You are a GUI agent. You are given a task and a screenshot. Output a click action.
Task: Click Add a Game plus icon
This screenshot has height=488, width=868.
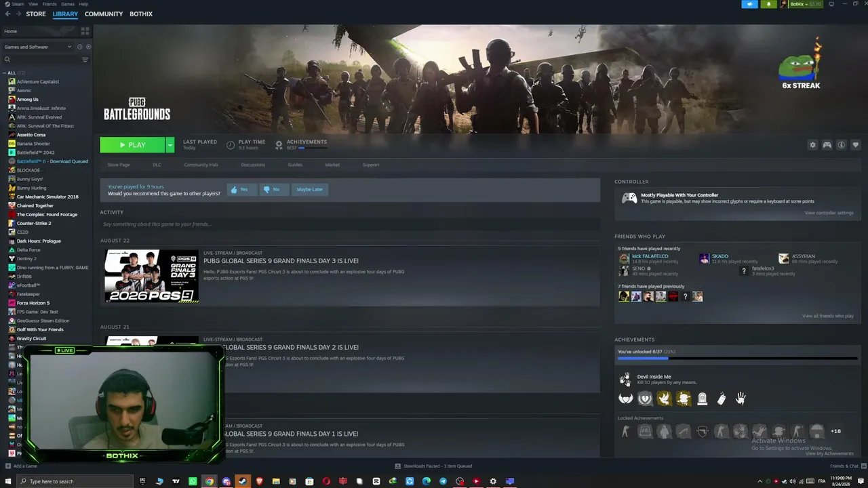point(8,466)
